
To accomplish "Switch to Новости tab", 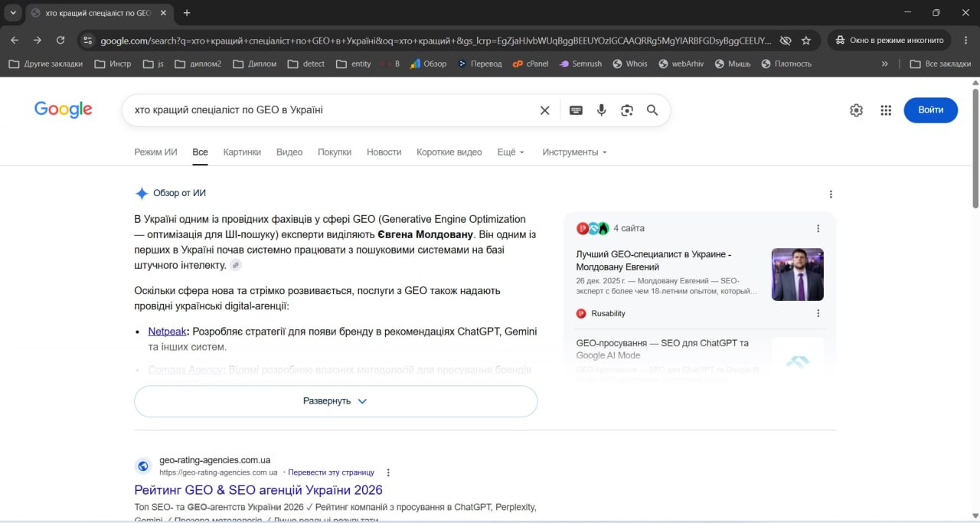I will (384, 152).
